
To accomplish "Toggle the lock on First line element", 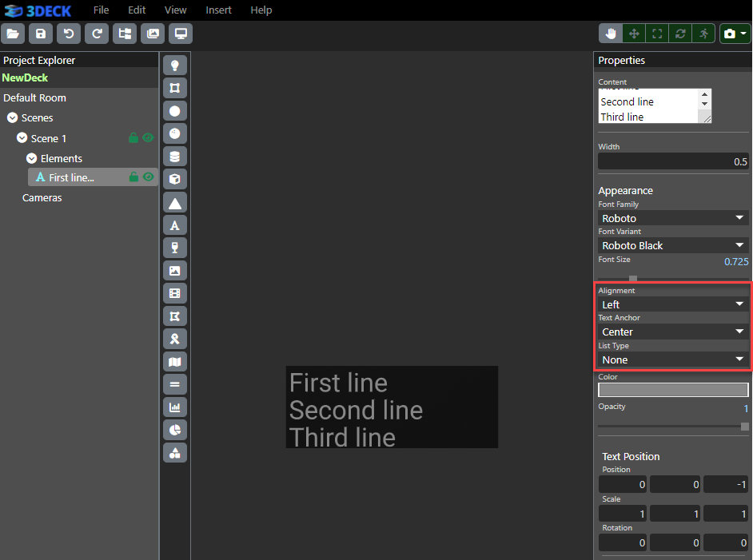I will (x=133, y=177).
